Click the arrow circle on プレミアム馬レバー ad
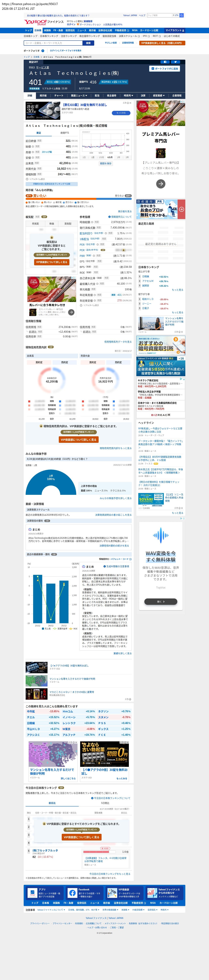This screenshot has height=980, width=209. pos(161,184)
